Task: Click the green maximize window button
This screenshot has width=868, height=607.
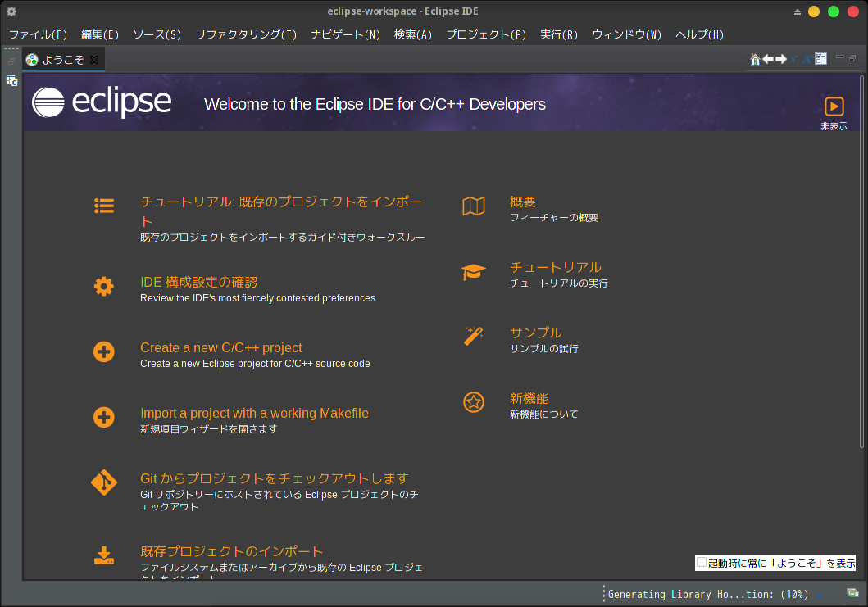Action: [833, 11]
